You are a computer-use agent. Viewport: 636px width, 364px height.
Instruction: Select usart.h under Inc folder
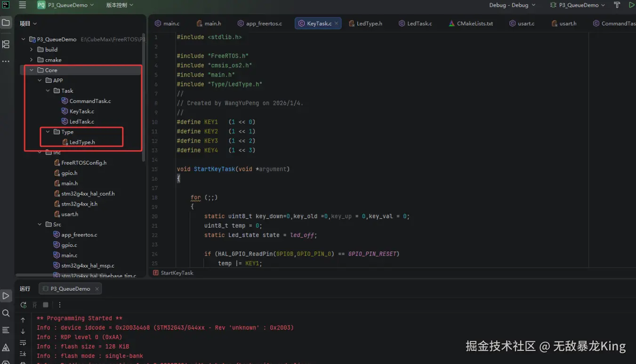point(66,214)
